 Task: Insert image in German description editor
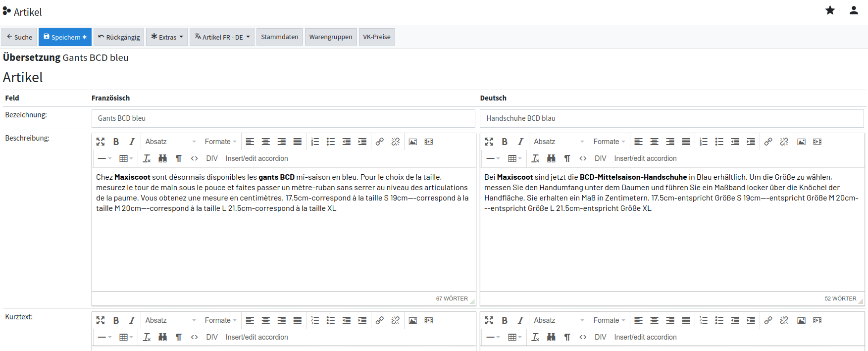(x=801, y=142)
